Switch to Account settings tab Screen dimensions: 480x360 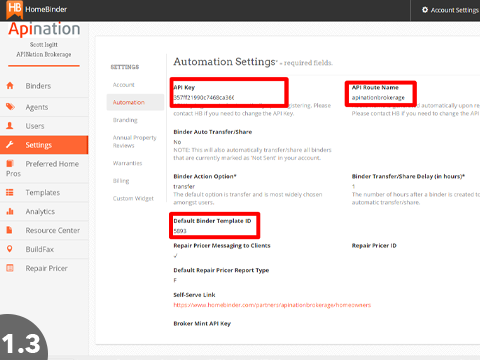(x=124, y=85)
